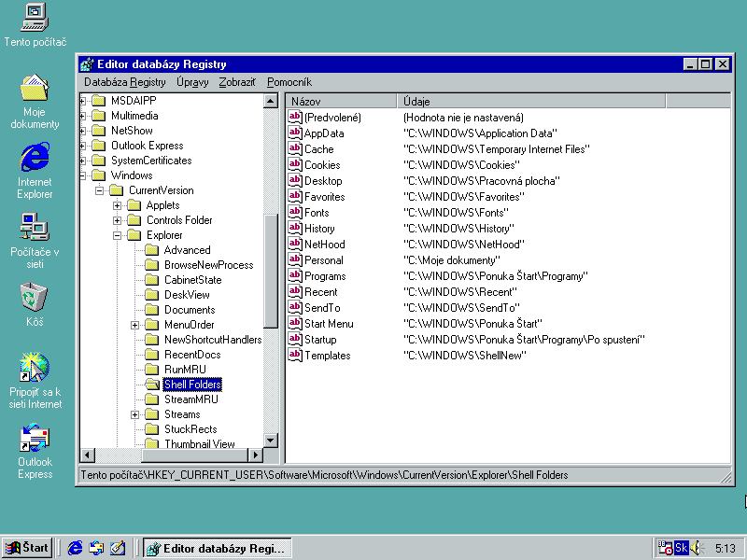747x560 pixels.
Task: Expand the Applets tree node
Action: point(118,205)
